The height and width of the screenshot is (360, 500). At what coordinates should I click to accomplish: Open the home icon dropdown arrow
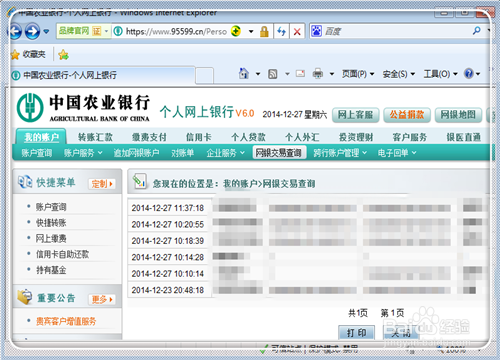pos(258,74)
